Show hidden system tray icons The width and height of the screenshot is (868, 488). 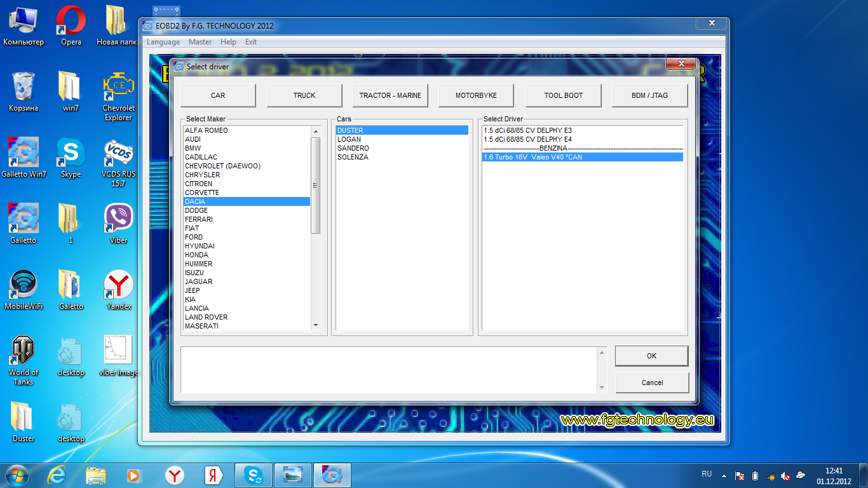point(723,475)
